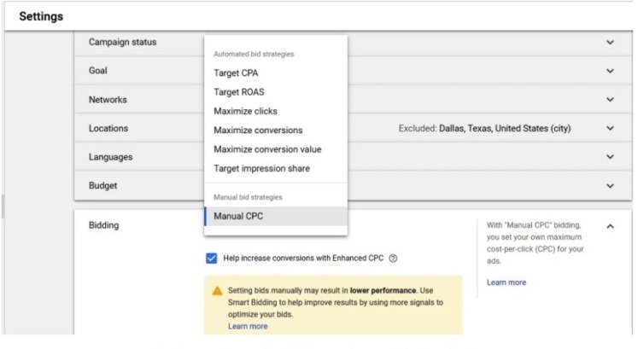
Task: Click the Enhanced CPC help question-mark icon
Action: pyautogui.click(x=394, y=259)
